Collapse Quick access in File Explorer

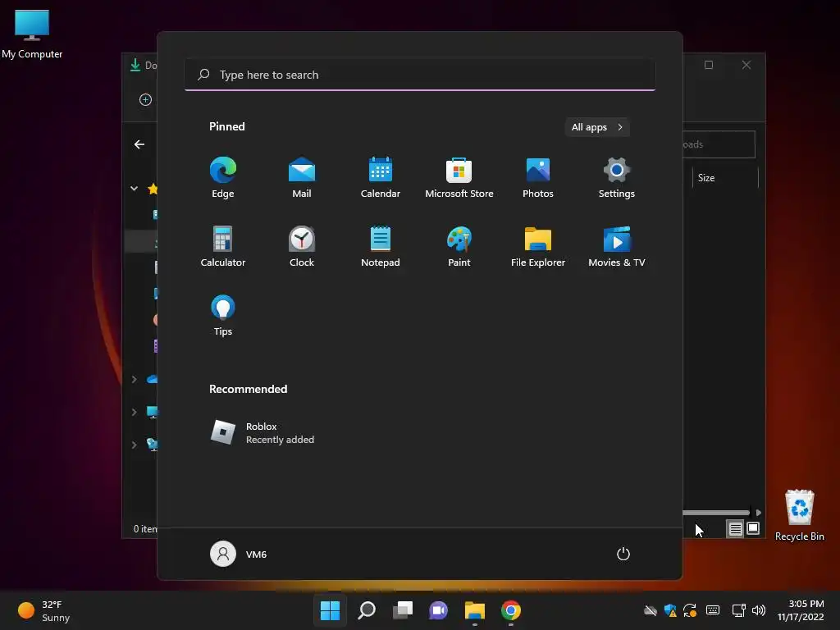[x=134, y=188]
